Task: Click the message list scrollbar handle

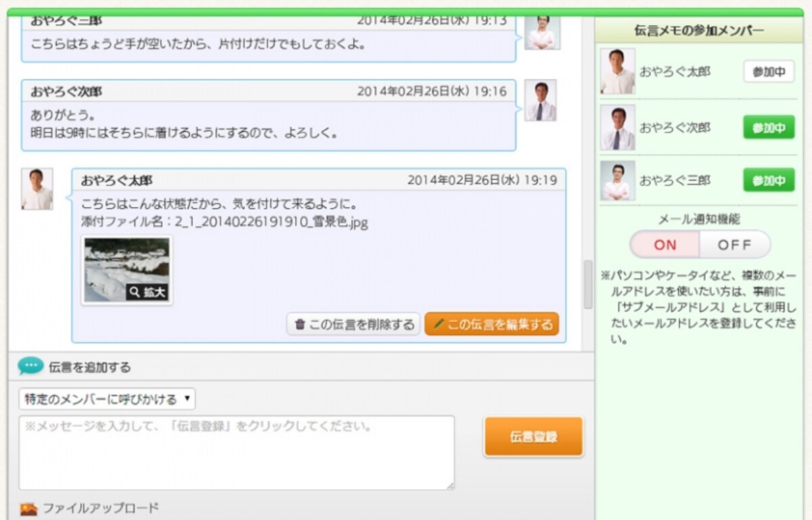Action: click(588, 284)
